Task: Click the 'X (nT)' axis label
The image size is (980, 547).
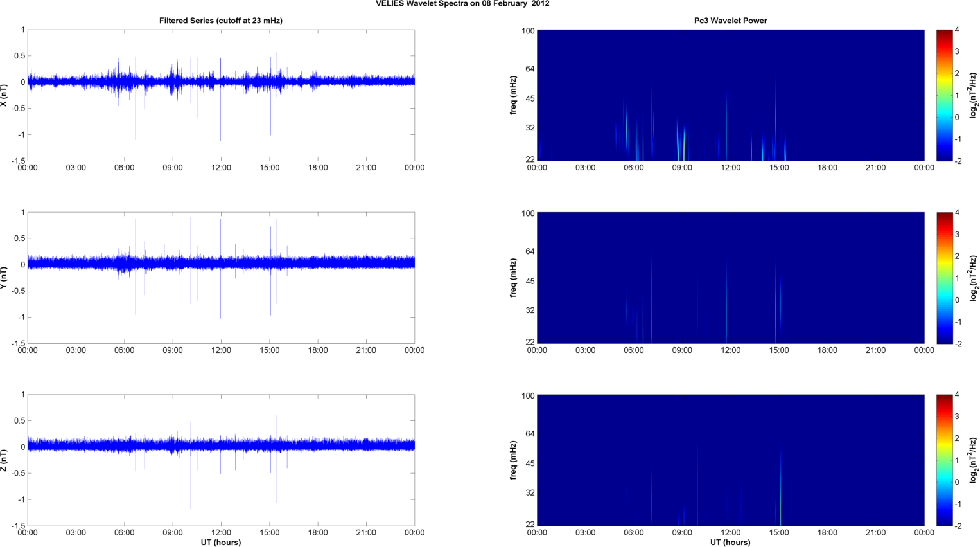Action: click(4, 95)
